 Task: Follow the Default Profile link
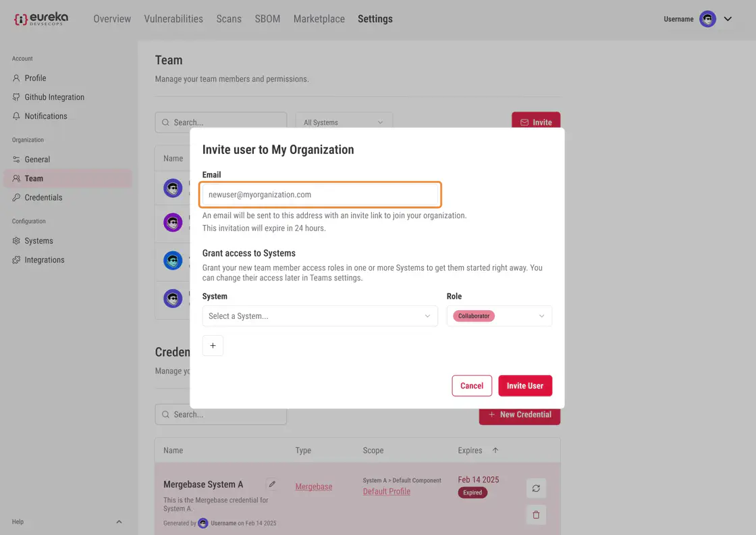(x=386, y=491)
